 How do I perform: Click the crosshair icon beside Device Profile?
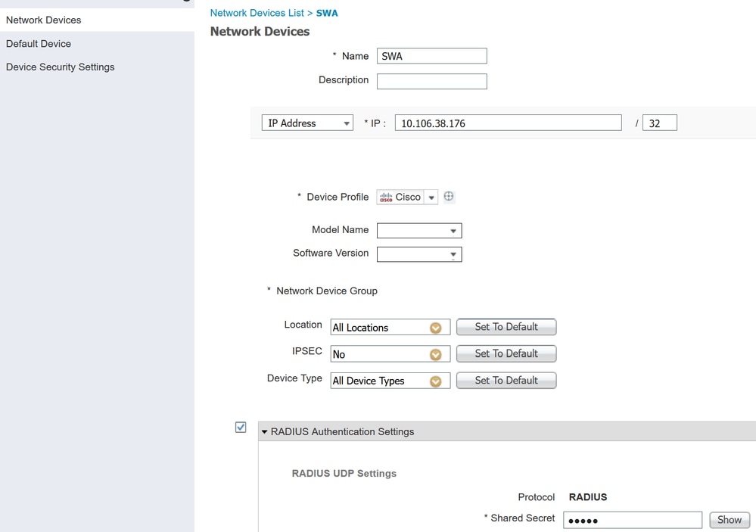click(x=449, y=196)
